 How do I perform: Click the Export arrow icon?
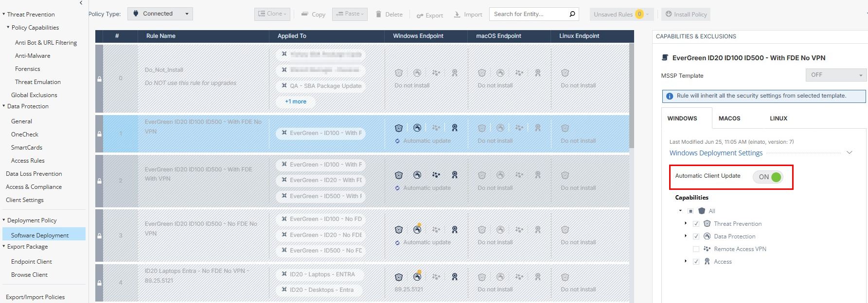point(420,16)
